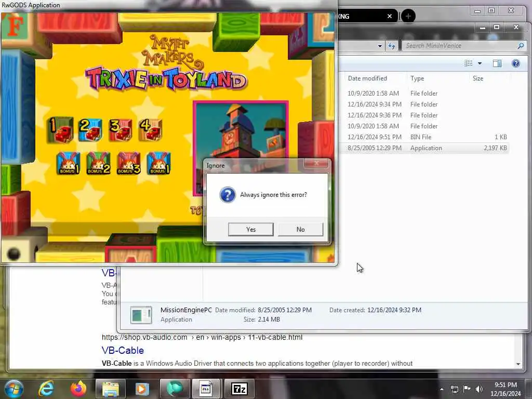This screenshot has width=532, height=399.
Task: Open Bonus 3 level icon
Action: point(129,163)
